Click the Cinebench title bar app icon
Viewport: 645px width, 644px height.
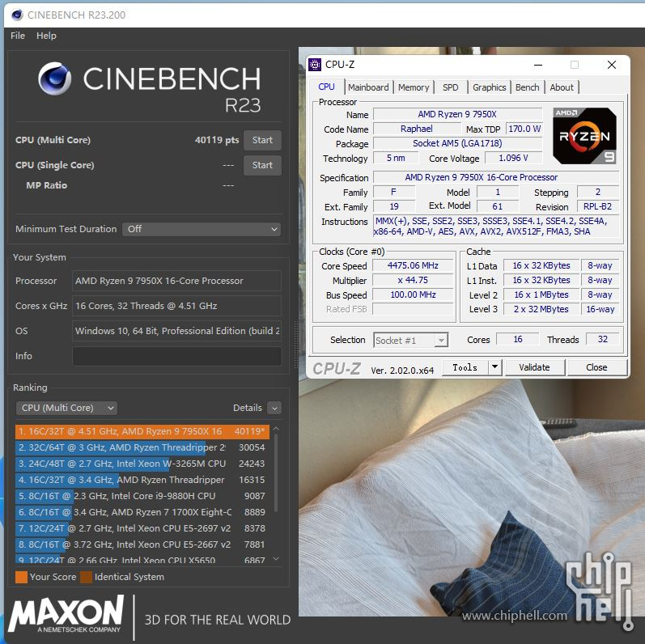(x=17, y=15)
